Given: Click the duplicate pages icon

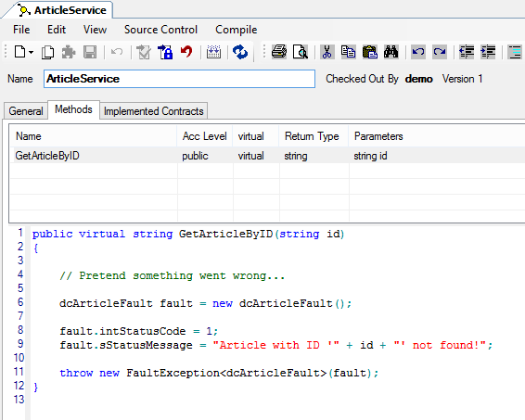Looking at the screenshot, I should coord(47,53).
